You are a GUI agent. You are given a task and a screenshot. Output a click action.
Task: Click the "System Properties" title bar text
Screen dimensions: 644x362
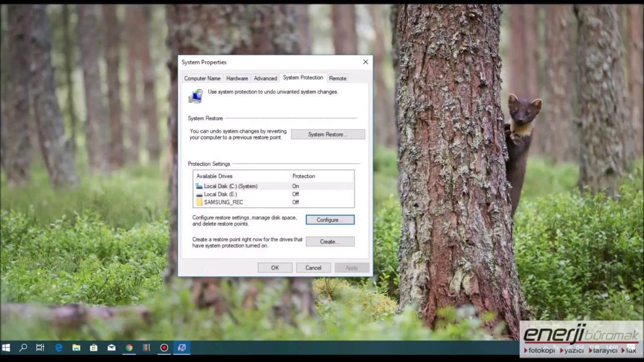coord(204,62)
